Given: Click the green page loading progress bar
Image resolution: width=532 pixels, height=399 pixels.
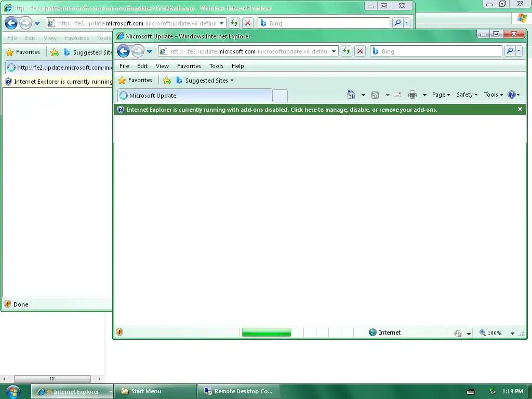Looking at the screenshot, I should (267, 332).
